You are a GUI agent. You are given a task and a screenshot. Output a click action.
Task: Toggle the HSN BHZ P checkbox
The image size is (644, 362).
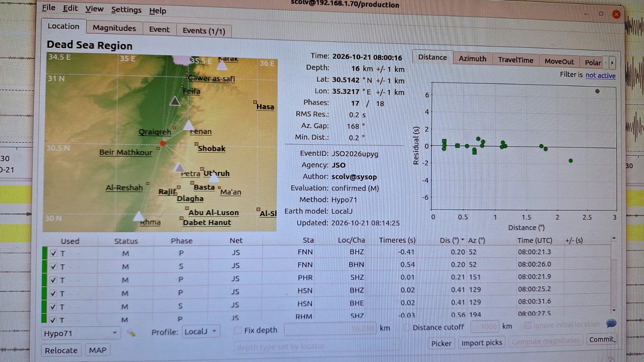(x=53, y=294)
